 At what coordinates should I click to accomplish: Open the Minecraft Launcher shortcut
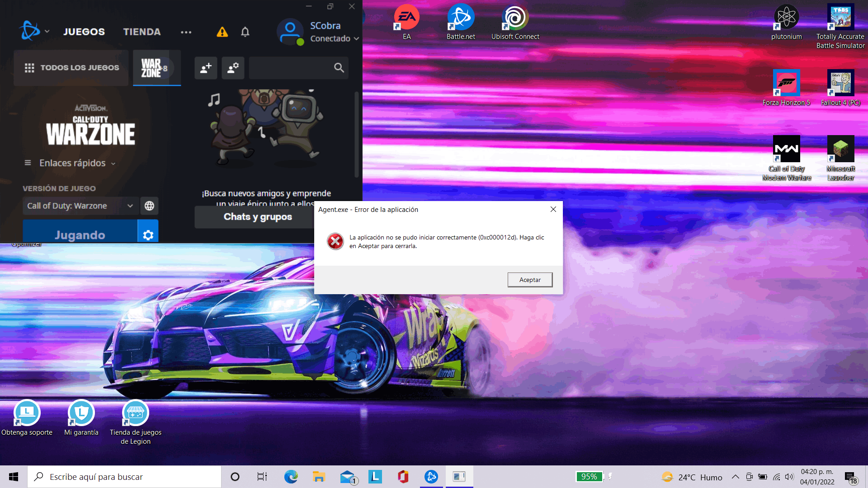tap(840, 158)
